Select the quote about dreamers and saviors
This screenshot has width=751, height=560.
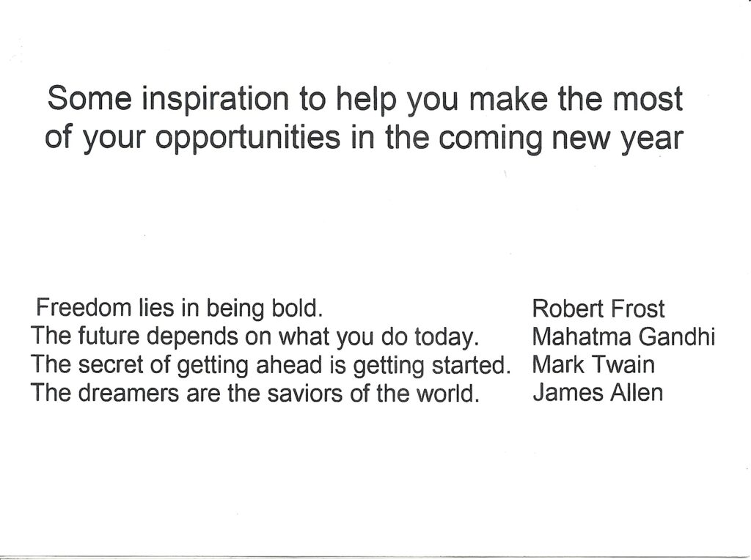click(x=255, y=393)
